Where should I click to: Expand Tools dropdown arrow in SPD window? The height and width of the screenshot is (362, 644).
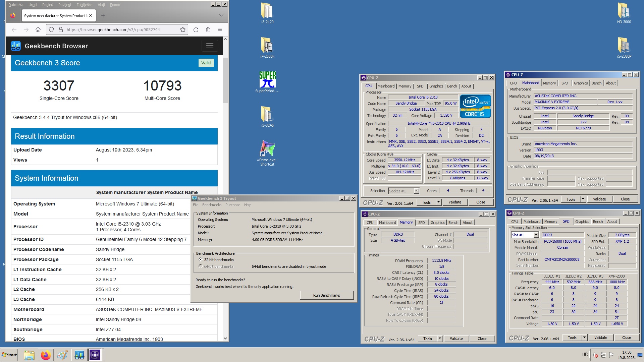584,338
